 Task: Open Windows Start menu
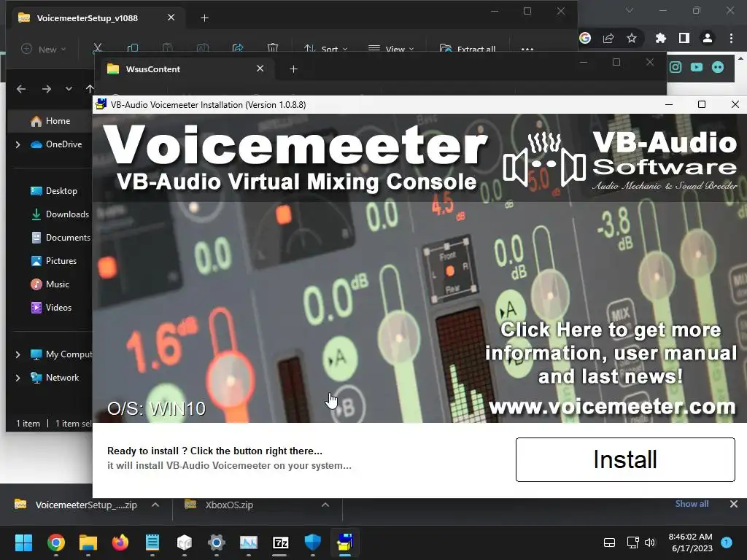pos(23,542)
